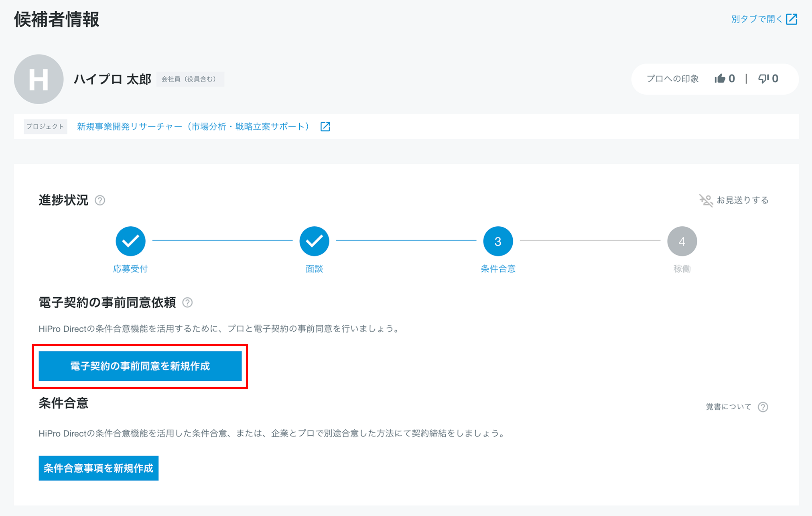Select step 3 条件合意 progress circle
This screenshot has height=516, width=812.
[x=498, y=241]
